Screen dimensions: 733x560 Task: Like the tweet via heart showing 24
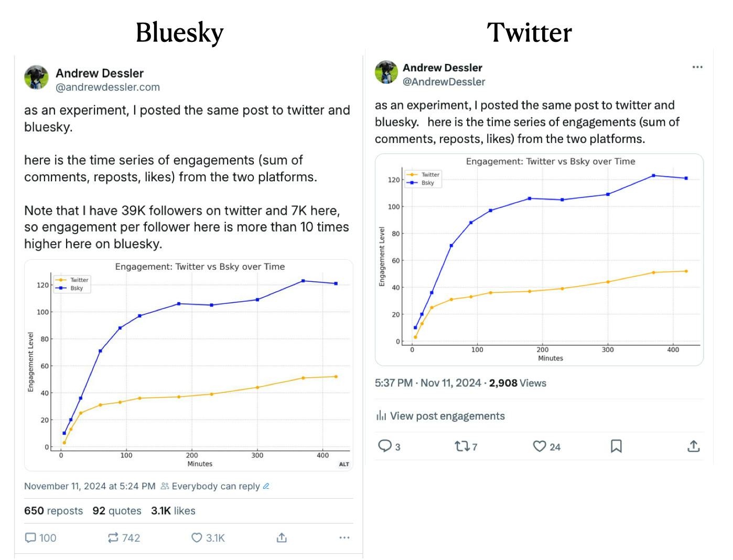pos(540,446)
